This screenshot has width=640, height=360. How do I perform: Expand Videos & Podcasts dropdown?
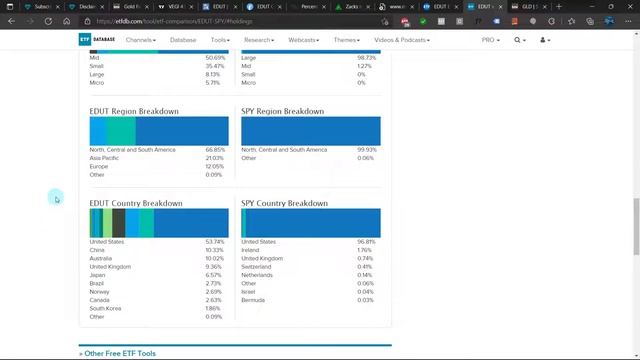pyautogui.click(x=402, y=40)
